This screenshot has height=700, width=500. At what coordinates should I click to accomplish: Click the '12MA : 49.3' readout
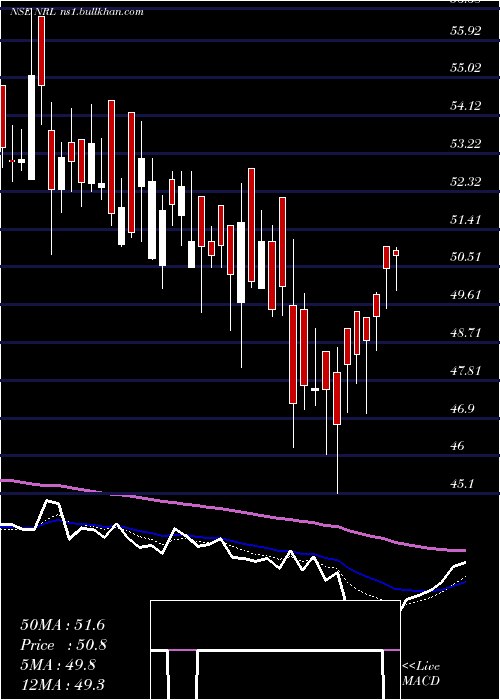pyautogui.click(x=62, y=684)
